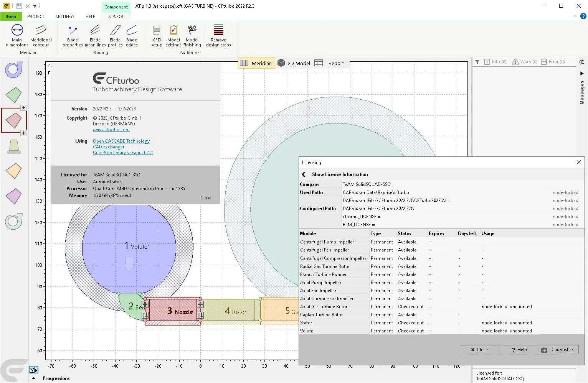Select orange stator component in sidebar

pyautogui.click(x=14, y=171)
